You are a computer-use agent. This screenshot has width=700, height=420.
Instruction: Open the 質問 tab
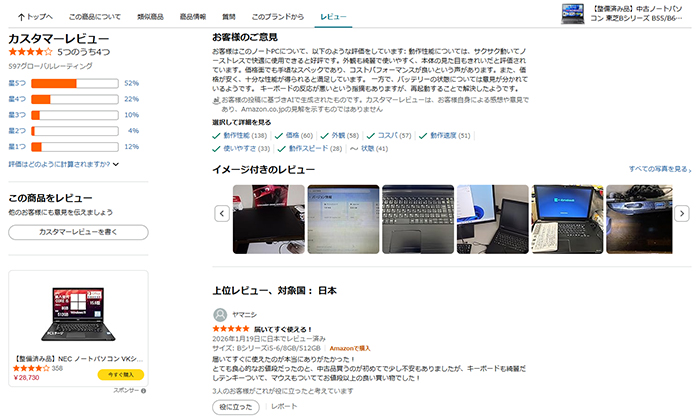pyautogui.click(x=229, y=17)
